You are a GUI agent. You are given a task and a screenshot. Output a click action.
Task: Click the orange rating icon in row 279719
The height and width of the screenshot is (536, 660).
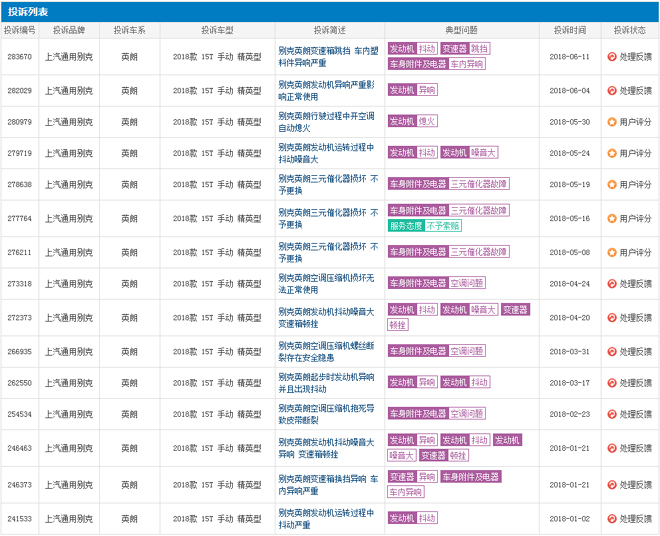tap(612, 153)
